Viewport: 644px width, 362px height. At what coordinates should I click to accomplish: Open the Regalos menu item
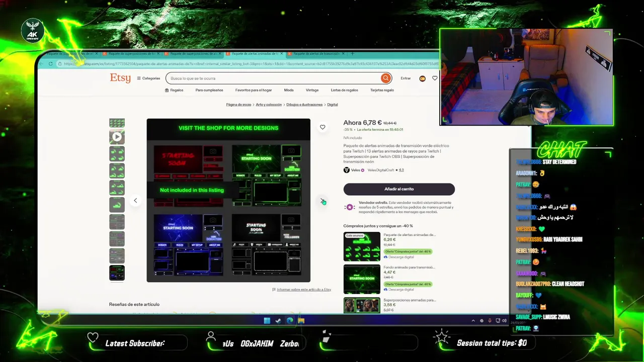174,90
